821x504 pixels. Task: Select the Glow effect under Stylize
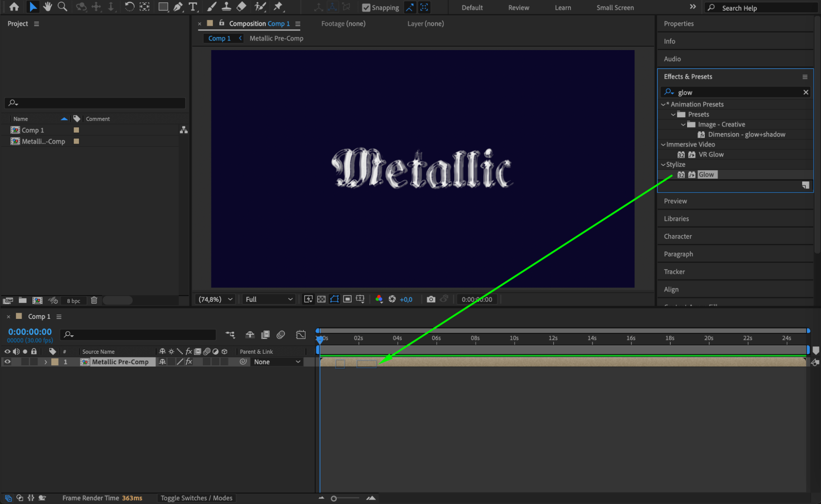click(706, 174)
